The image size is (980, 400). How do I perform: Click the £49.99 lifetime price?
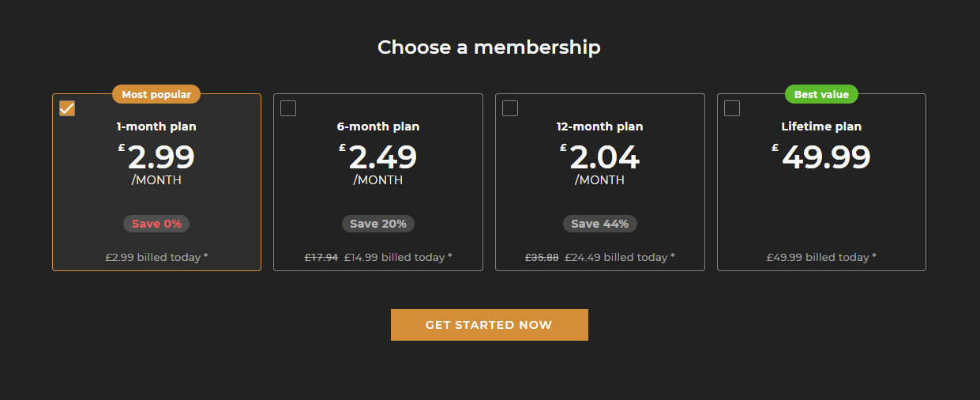(x=824, y=157)
